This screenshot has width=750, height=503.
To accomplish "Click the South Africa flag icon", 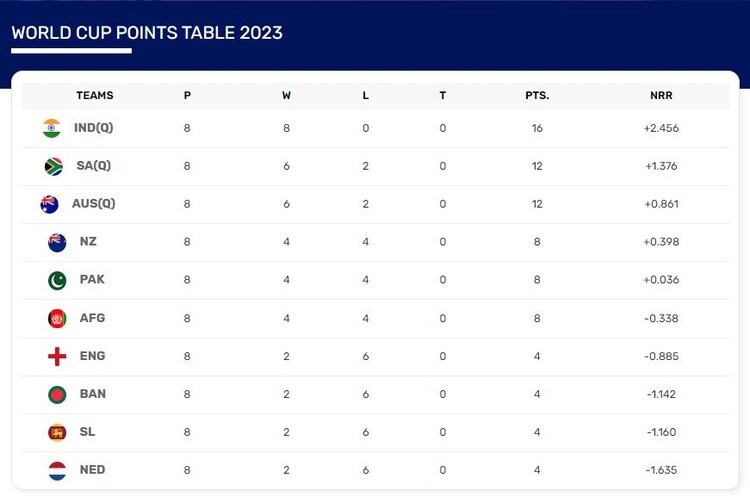I will pyautogui.click(x=54, y=166).
